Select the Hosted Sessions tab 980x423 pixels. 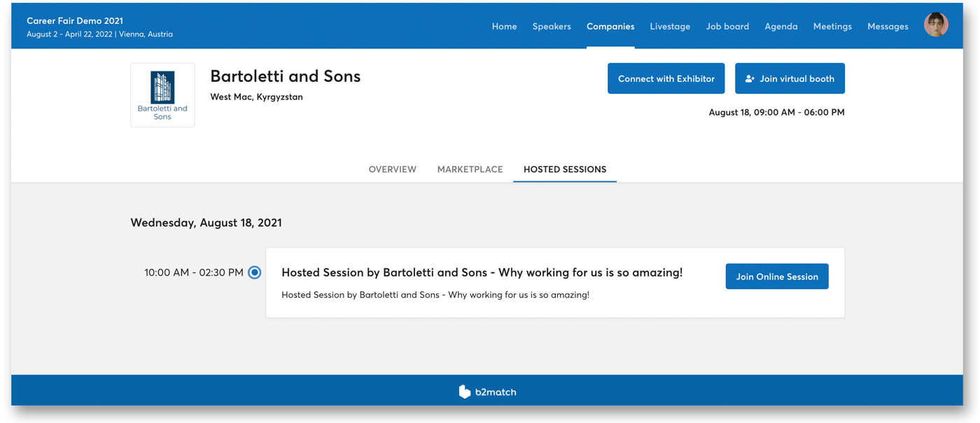[565, 169]
